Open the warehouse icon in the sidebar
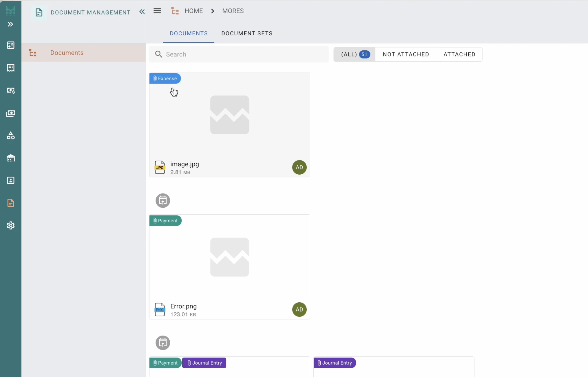 tap(11, 158)
